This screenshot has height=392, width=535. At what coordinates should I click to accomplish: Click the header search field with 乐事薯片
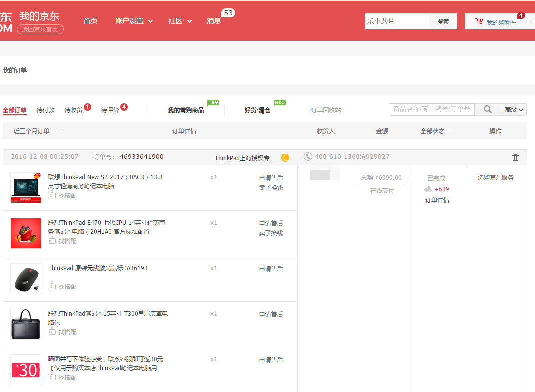click(397, 21)
